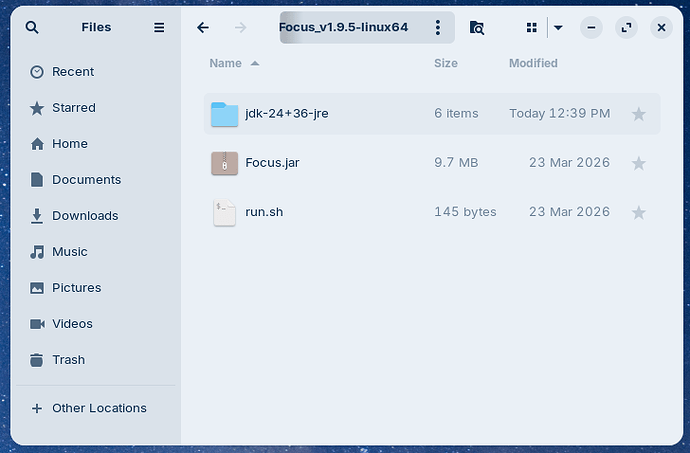Minimize the Files window

click(591, 27)
